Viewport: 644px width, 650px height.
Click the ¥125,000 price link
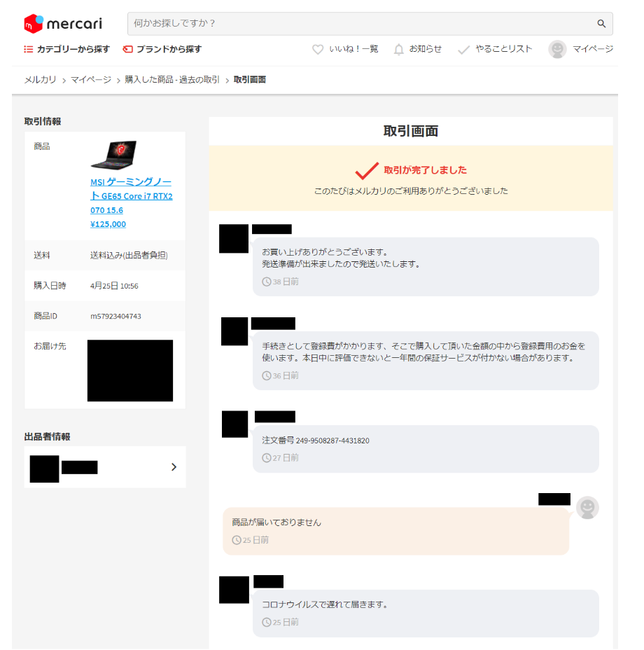(x=108, y=224)
